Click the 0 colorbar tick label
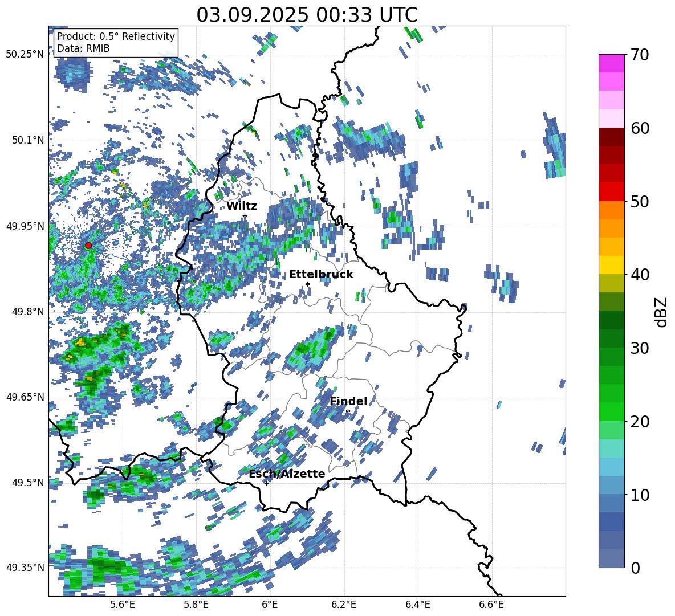 (x=635, y=568)
